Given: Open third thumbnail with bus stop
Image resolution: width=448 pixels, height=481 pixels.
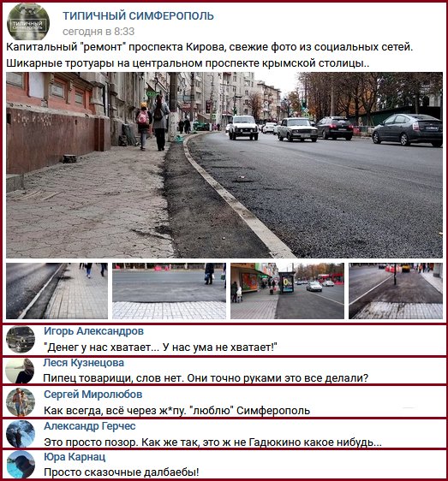Looking at the screenshot, I should pyautogui.click(x=288, y=291).
